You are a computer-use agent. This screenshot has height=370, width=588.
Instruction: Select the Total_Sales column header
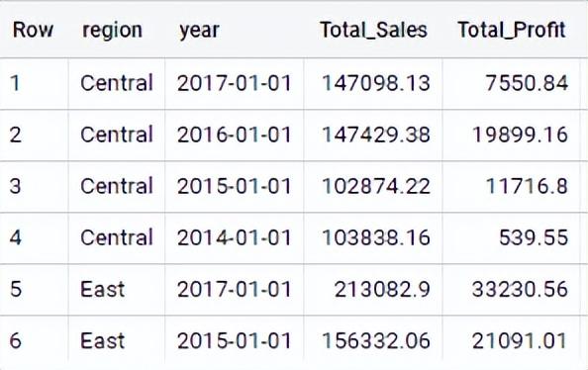pos(373,30)
